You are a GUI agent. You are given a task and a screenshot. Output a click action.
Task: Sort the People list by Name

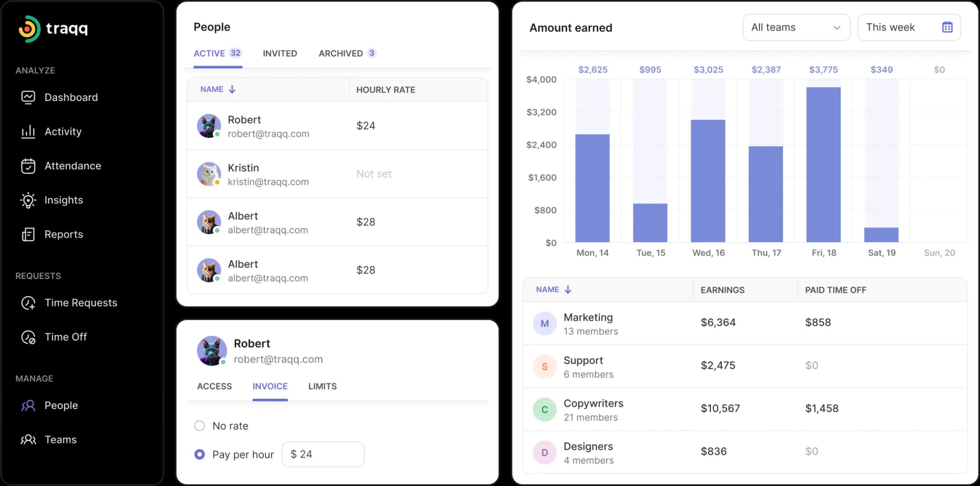pos(217,89)
